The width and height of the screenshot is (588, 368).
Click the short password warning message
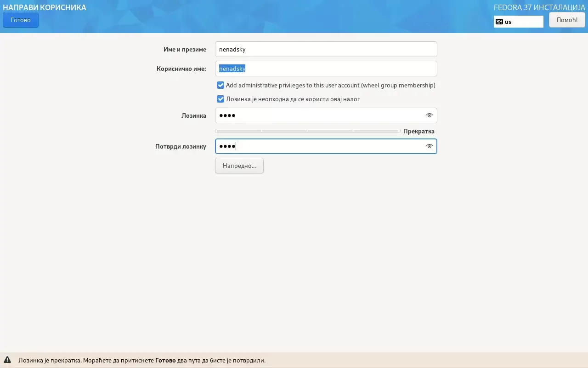pos(141,360)
